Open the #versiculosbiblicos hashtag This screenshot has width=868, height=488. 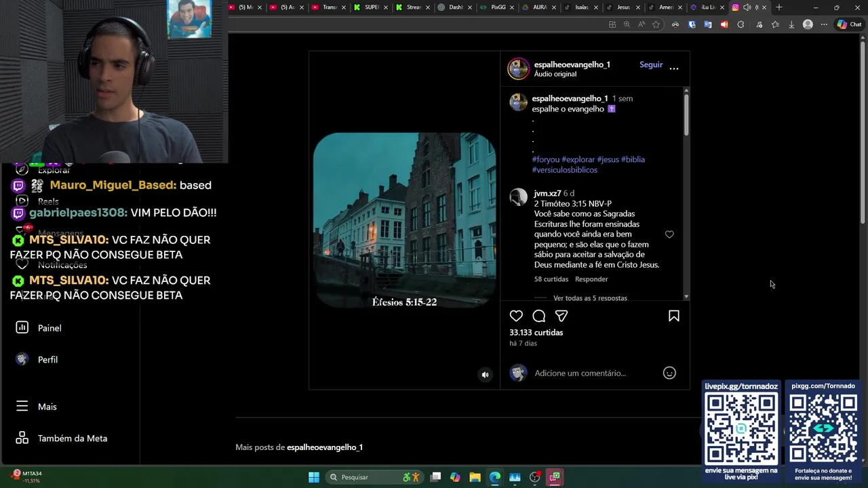point(565,169)
